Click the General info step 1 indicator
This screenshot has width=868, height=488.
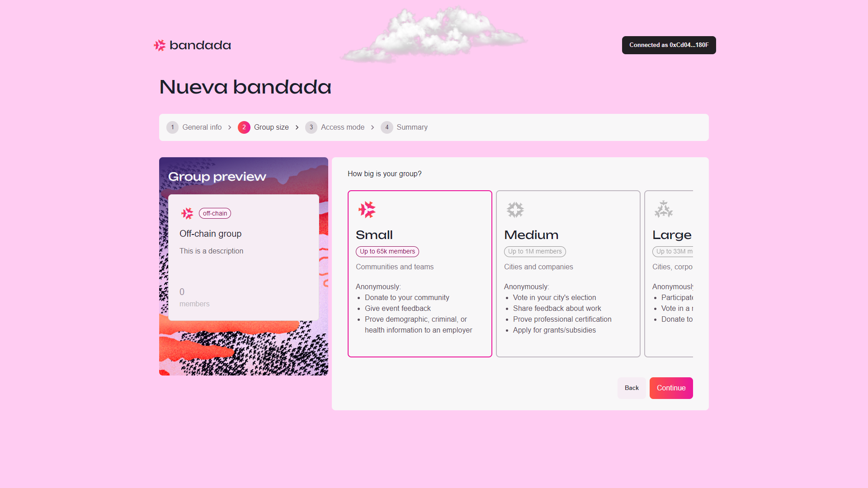tap(172, 127)
